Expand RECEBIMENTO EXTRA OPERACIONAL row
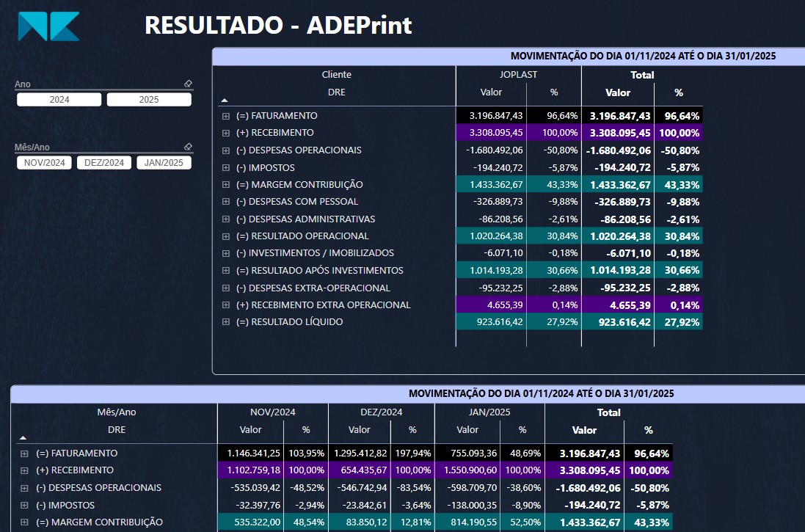This screenshot has height=532, width=805. coord(225,305)
